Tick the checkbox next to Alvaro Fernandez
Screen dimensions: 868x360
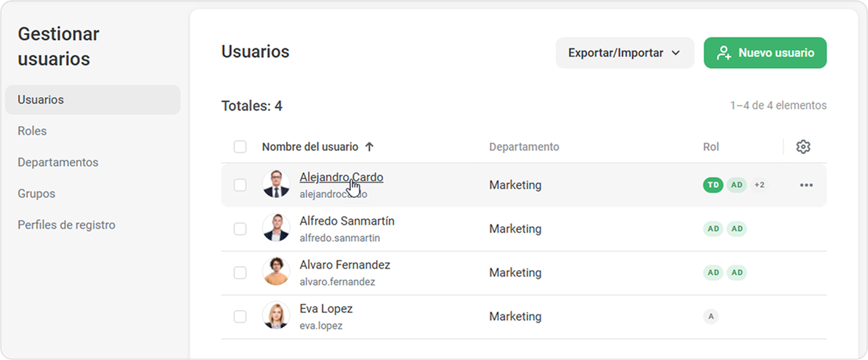(241, 273)
